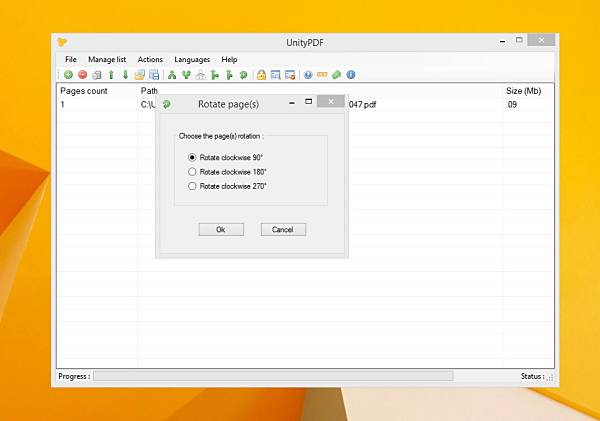Click Cancel in the Rotate dialog
The image size is (600, 421).
[x=283, y=229]
